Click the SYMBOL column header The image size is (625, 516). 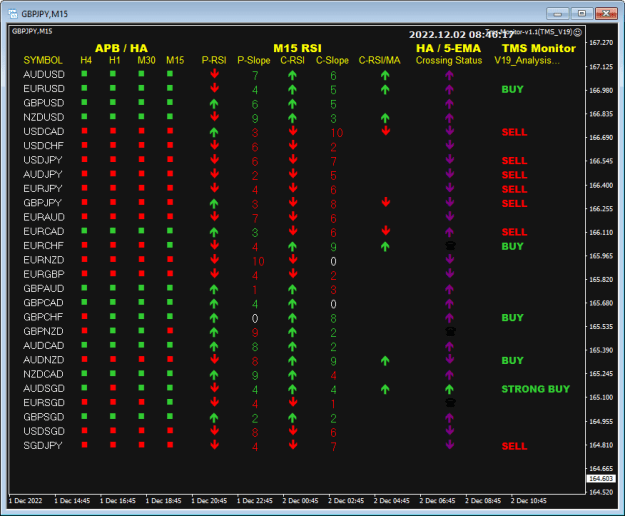point(43,61)
